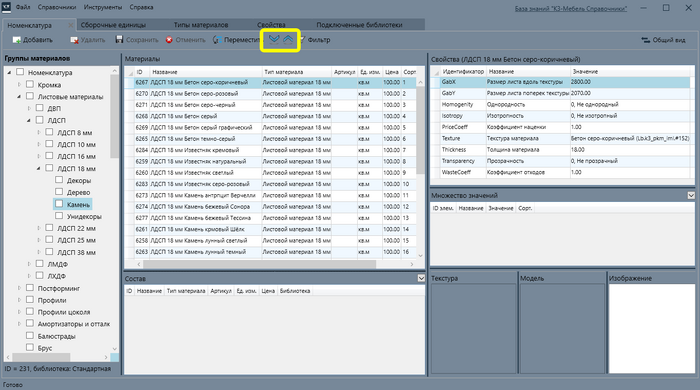Check the Декоры checkbox
This screenshot has width=700, height=390.
59,180
